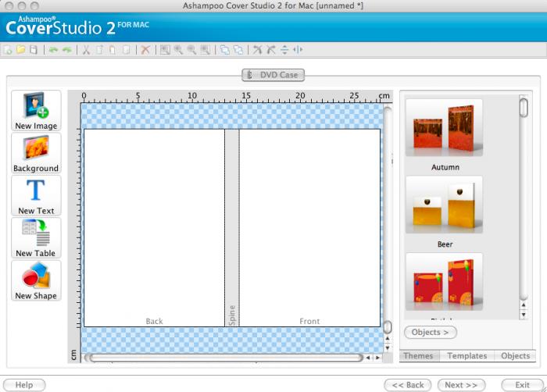
Task: Click the canvas vertical scroll down arrow
Action: (x=388, y=348)
